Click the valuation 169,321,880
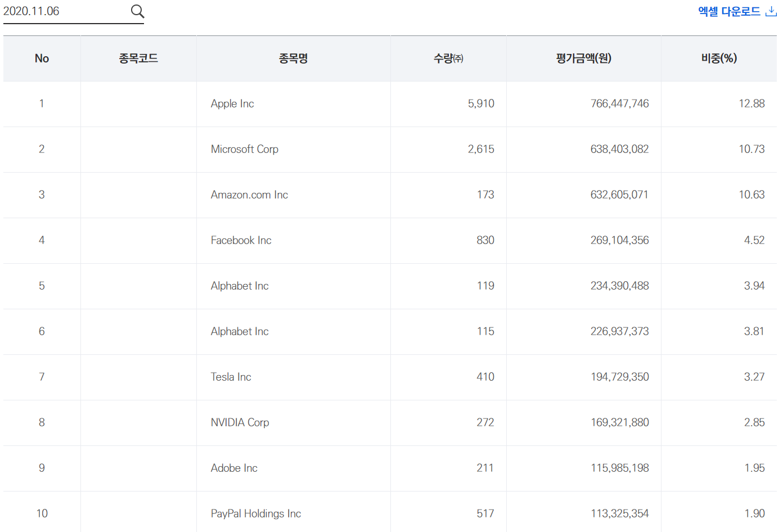Image resolution: width=783 pixels, height=532 pixels. [619, 422]
